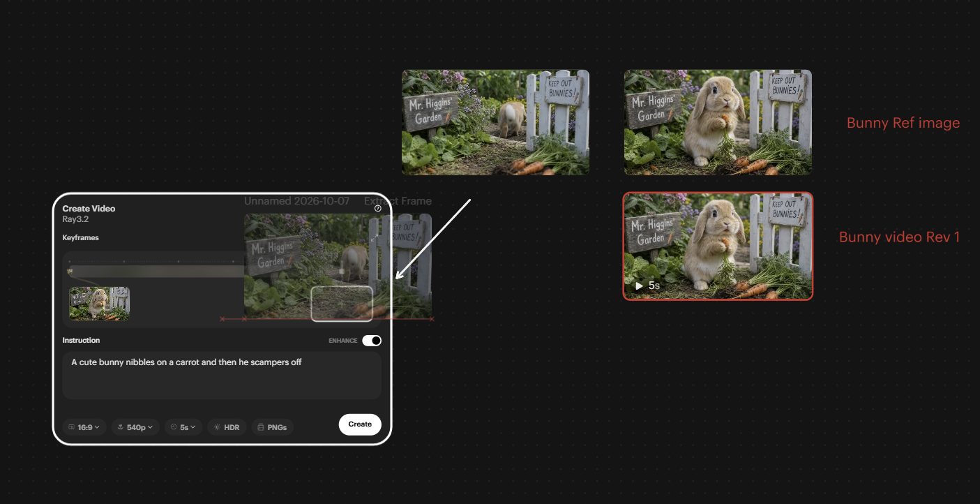
Task: Click the keyframe timeline bar
Action: tap(157, 271)
